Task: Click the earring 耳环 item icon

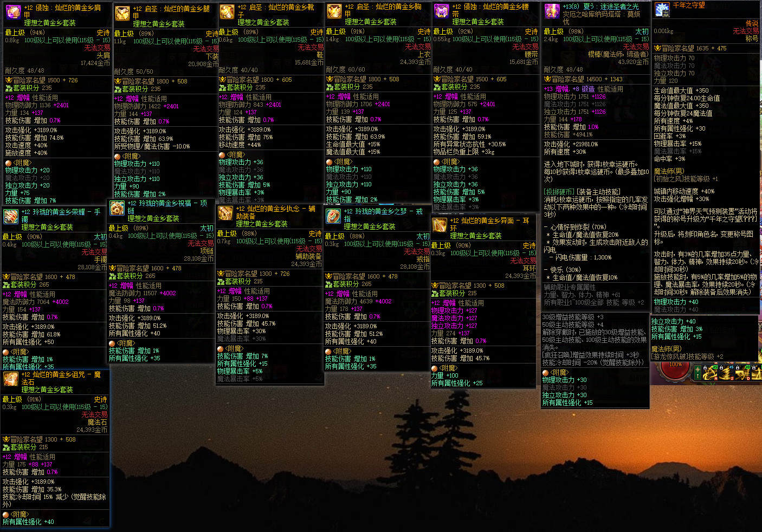Action: [440, 225]
